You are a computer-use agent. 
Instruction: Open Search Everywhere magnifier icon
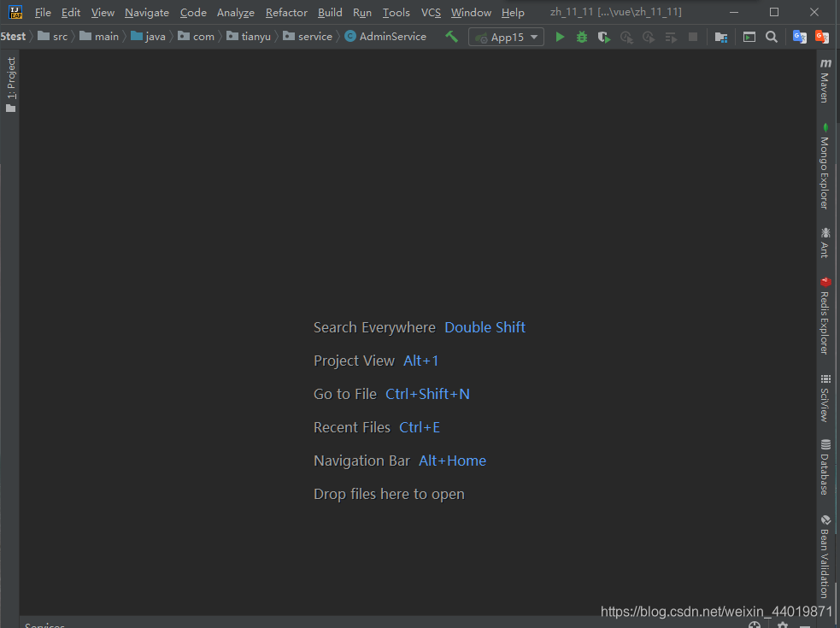[772, 37]
